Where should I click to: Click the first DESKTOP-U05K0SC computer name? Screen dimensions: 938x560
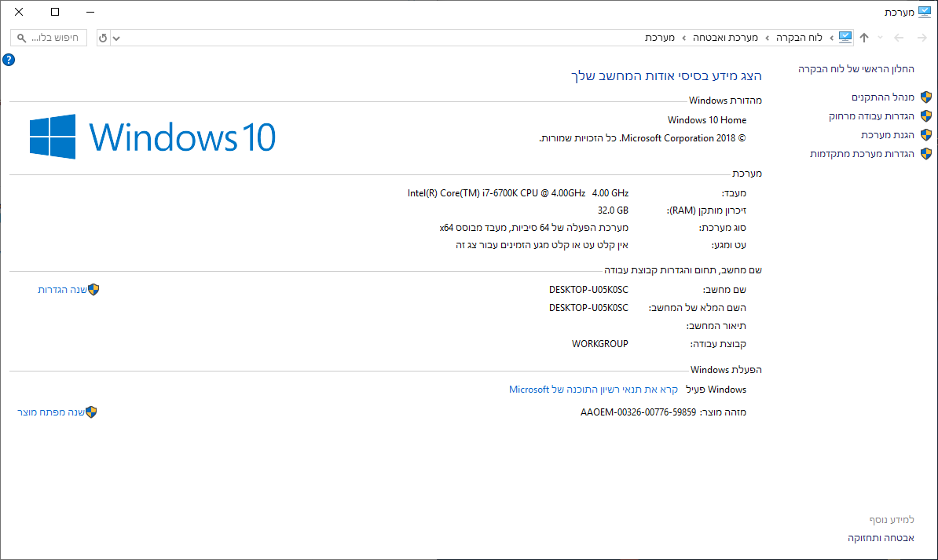tap(588, 290)
